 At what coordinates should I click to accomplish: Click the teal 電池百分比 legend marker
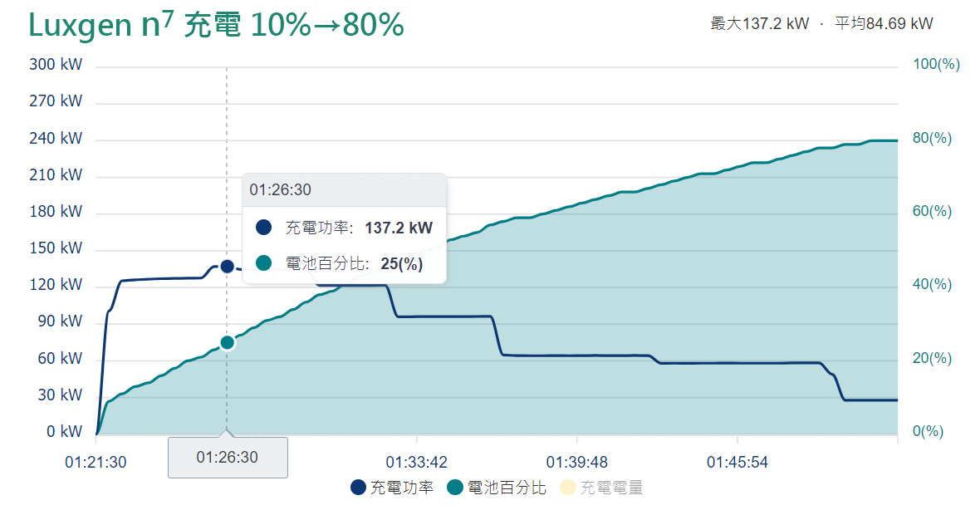pos(456,488)
